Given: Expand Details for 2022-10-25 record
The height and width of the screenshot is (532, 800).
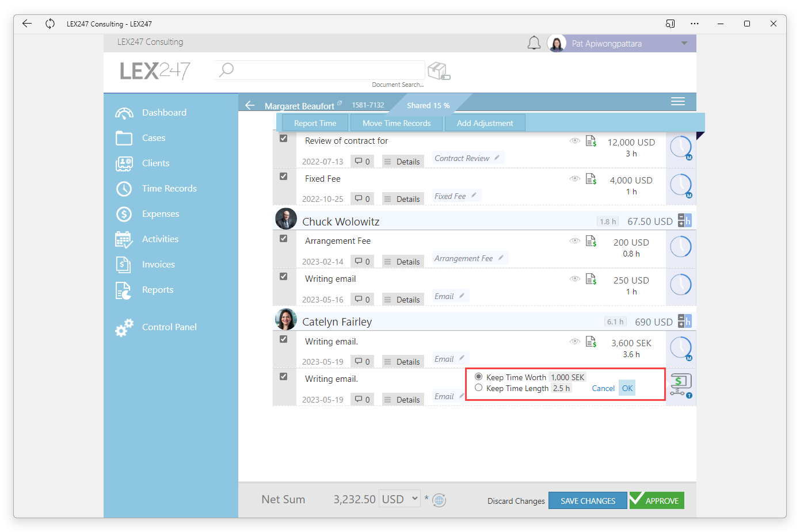Looking at the screenshot, I should [x=403, y=199].
